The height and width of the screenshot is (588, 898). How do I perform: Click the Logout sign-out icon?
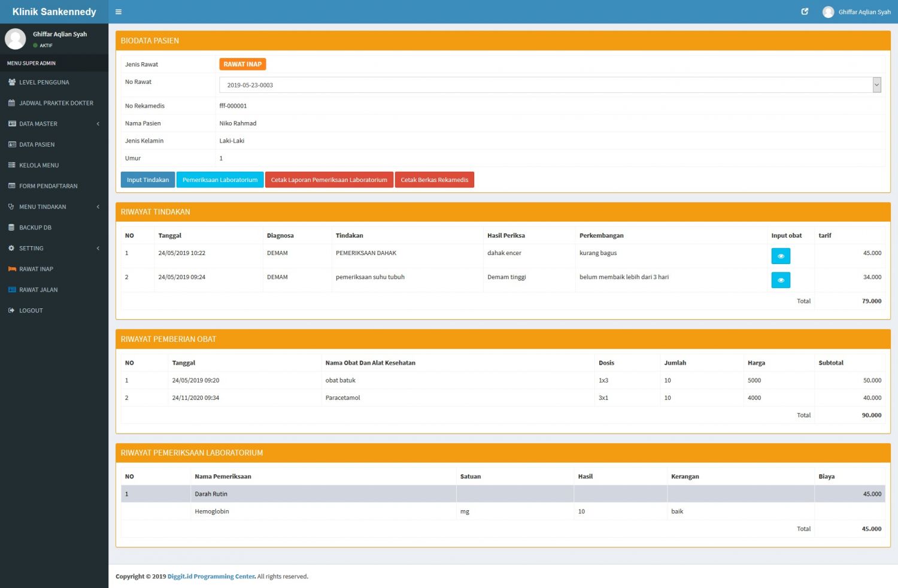(x=11, y=311)
